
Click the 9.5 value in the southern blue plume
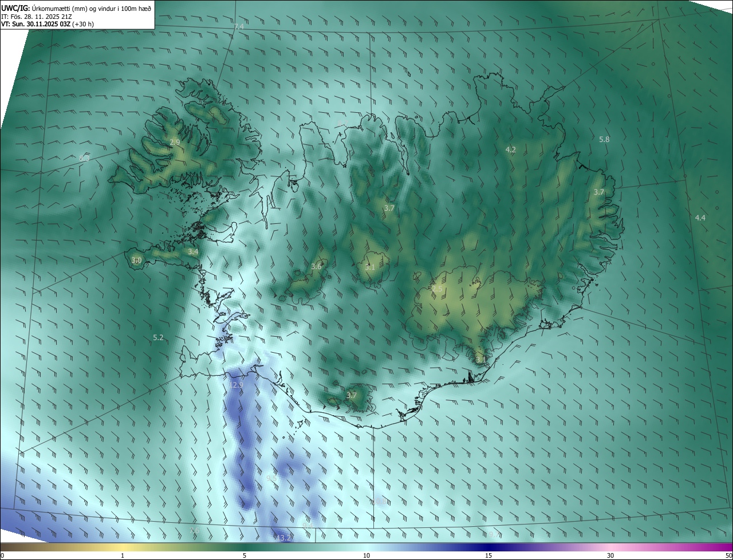273,478
